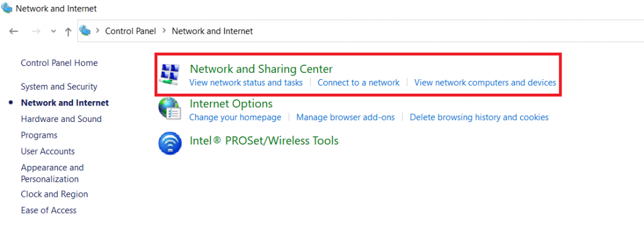Image resolution: width=644 pixels, height=252 pixels.
Task: Open View network status and tasks
Action: [246, 82]
